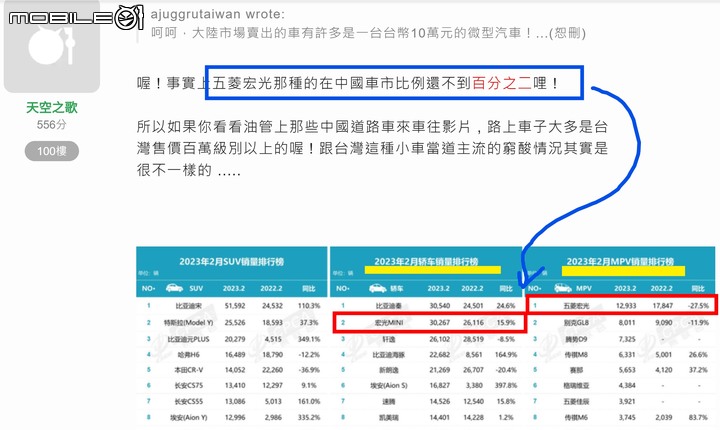Select the 五菱宏光 cell in MPV table
The image size is (720, 430).
576,306
